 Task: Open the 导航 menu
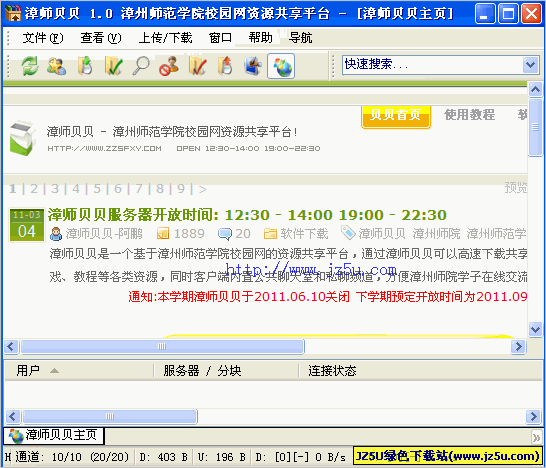pyautogui.click(x=300, y=38)
